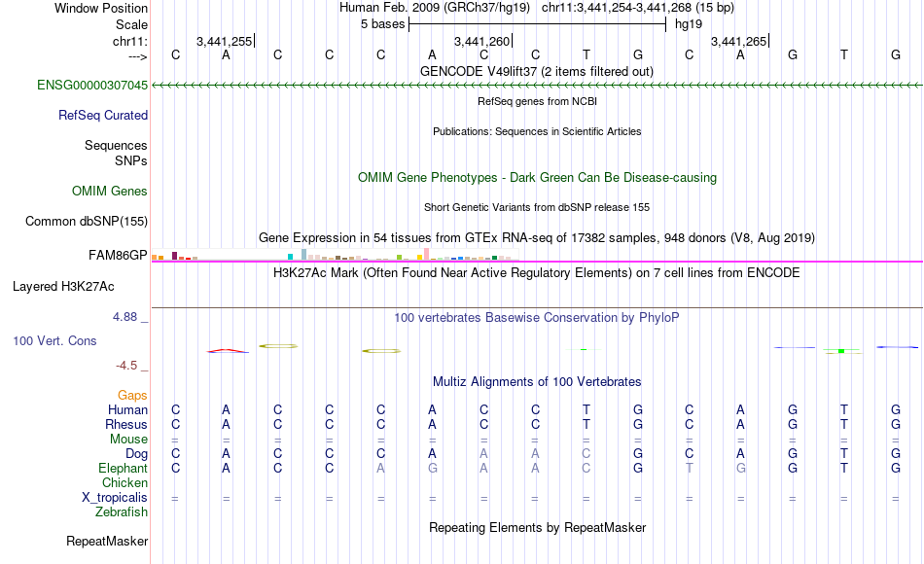Click the OMIM Genes track label
This screenshot has width=924, height=564.
point(110,191)
